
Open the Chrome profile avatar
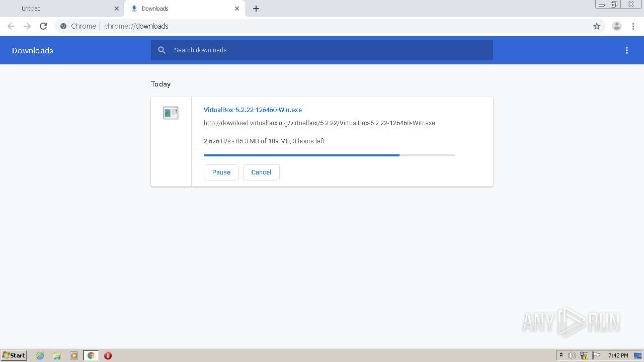617,26
